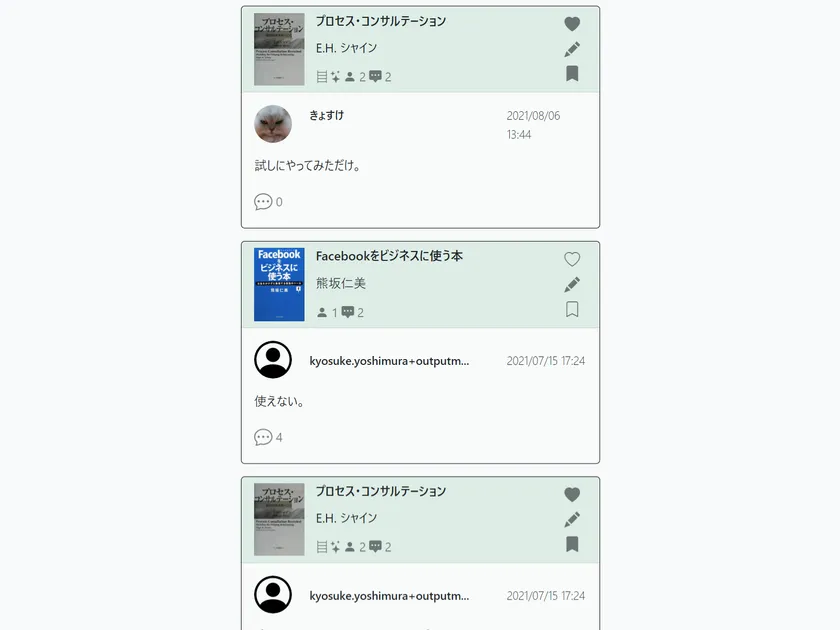This screenshot has width=840, height=630.
Task: Click the pencil icon on the bottom card
Action: (x=572, y=519)
